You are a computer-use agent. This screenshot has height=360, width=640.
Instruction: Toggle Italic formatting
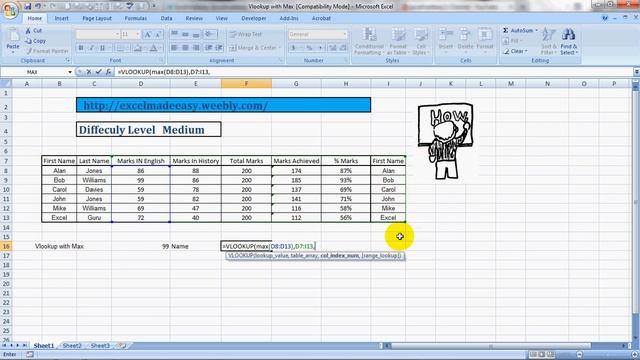91,48
